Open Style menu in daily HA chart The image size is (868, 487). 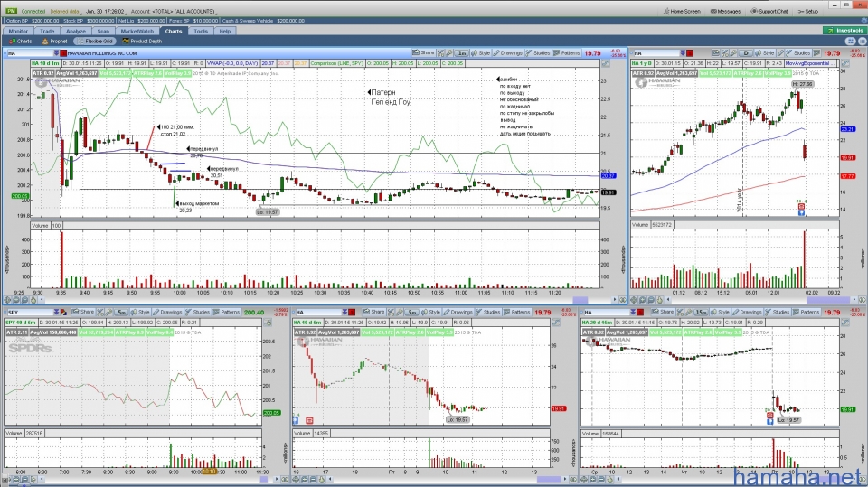coord(765,53)
